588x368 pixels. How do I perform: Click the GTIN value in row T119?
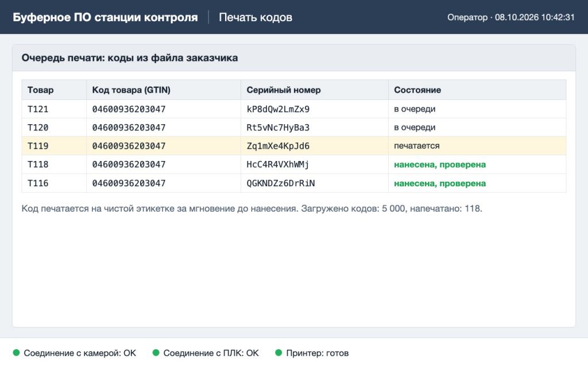129,145
